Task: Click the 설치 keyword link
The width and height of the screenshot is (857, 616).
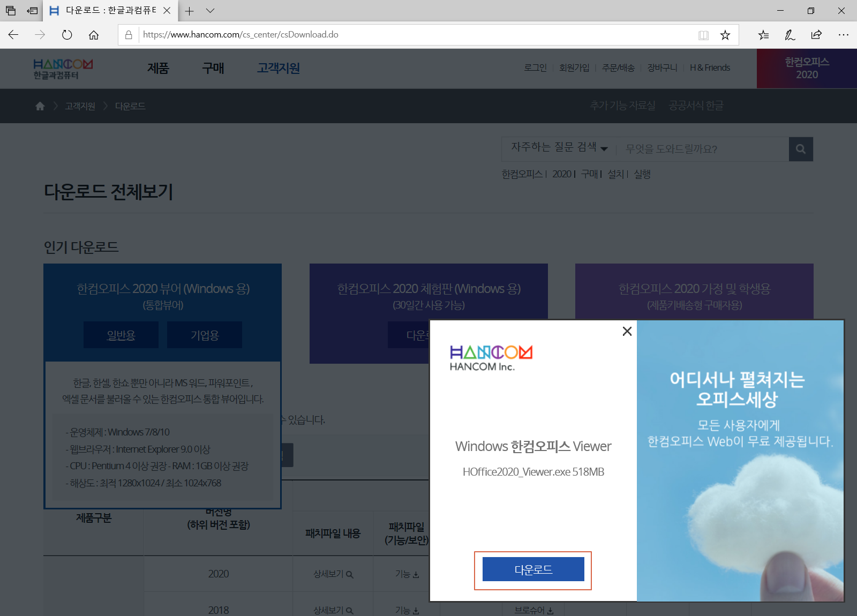Action: coord(616,174)
